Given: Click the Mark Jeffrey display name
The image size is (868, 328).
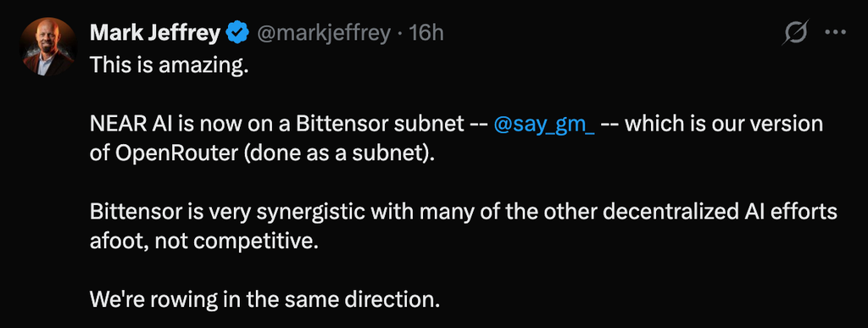Looking at the screenshot, I should pos(155,34).
